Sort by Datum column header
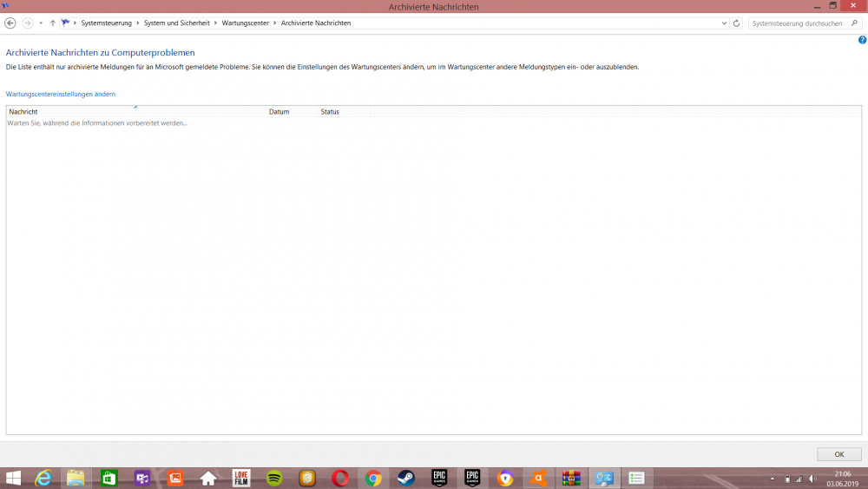868x489 pixels. click(292, 111)
